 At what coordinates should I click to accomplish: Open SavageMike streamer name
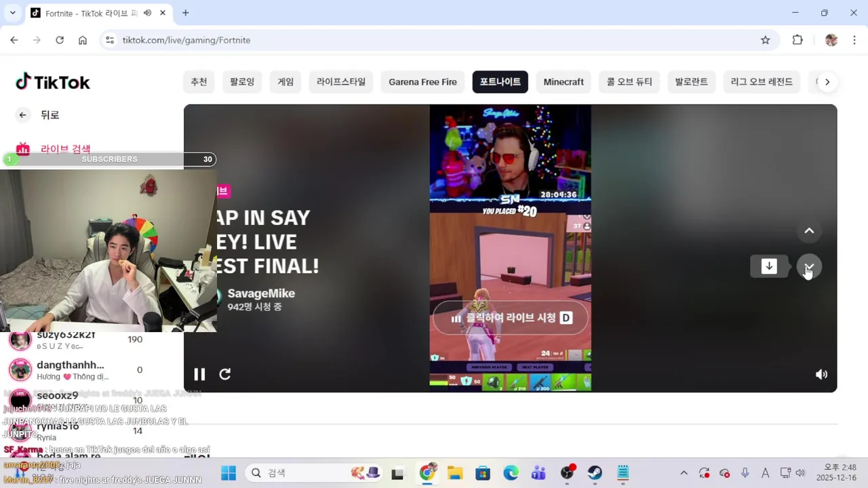(x=261, y=293)
